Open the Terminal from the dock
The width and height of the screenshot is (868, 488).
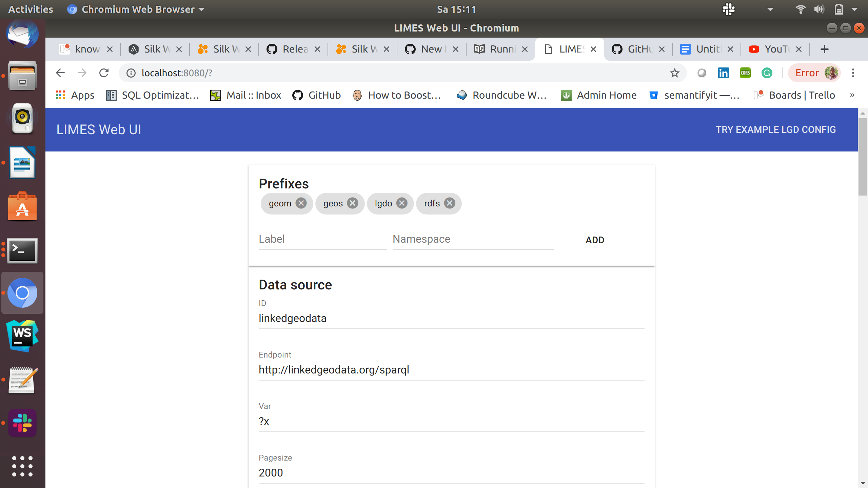coord(22,250)
